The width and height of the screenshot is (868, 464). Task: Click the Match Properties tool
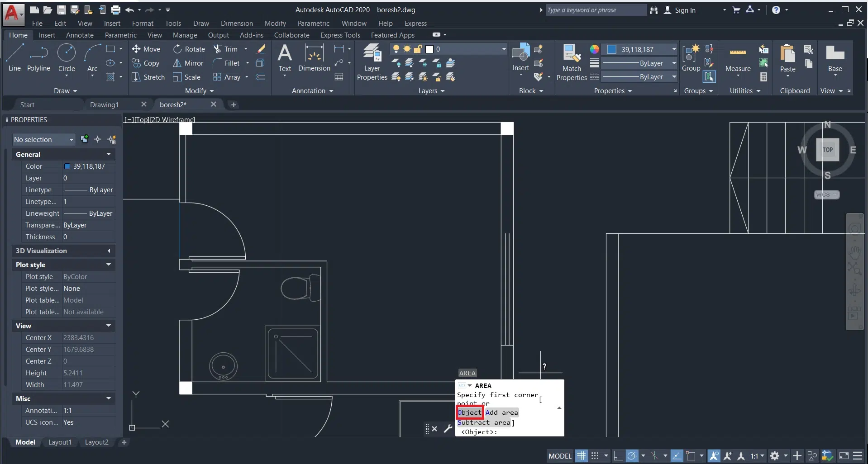pos(572,62)
